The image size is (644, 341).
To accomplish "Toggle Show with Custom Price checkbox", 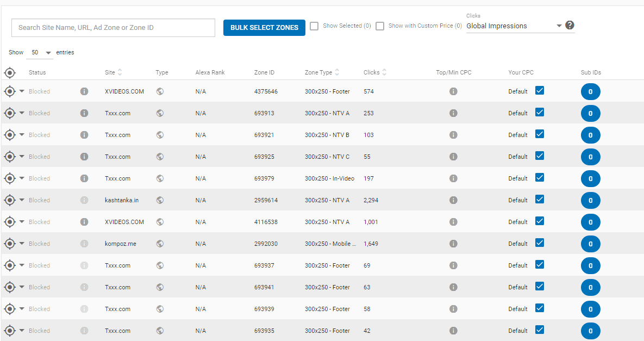I will coord(380,26).
